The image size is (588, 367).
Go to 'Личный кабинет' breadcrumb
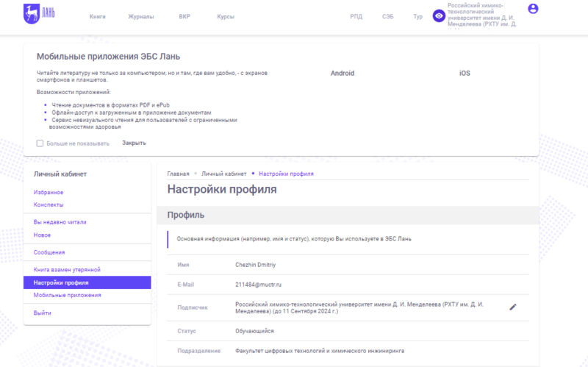[x=224, y=174]
